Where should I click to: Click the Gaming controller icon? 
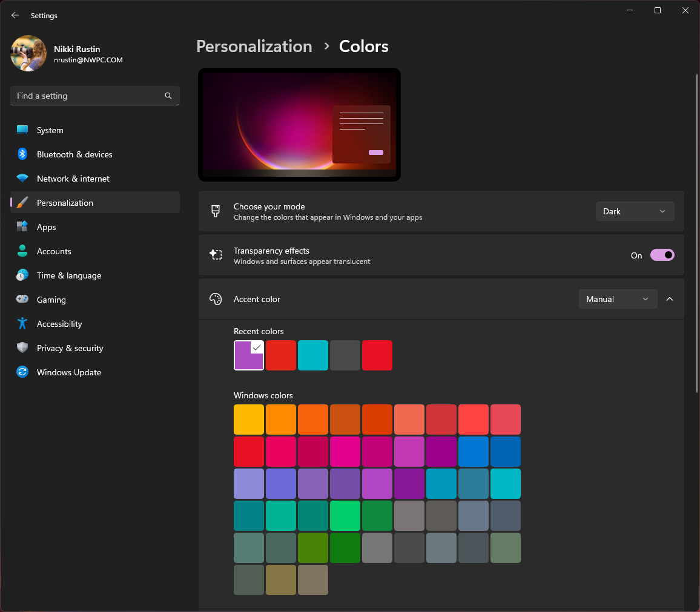pos(22,299)
